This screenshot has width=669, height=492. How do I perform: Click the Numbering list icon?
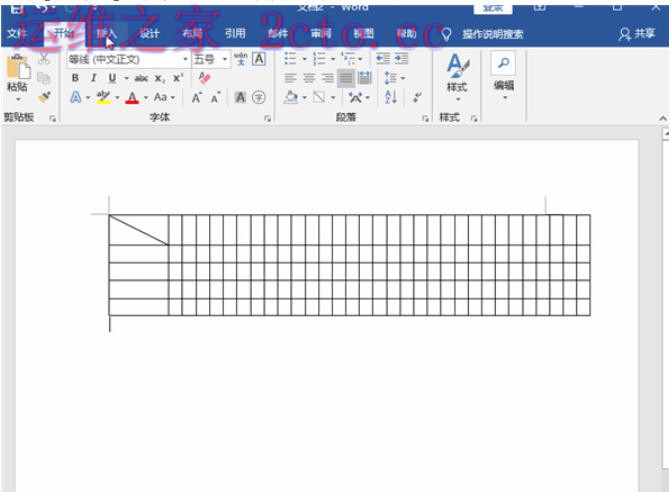(x=319, y=58)
